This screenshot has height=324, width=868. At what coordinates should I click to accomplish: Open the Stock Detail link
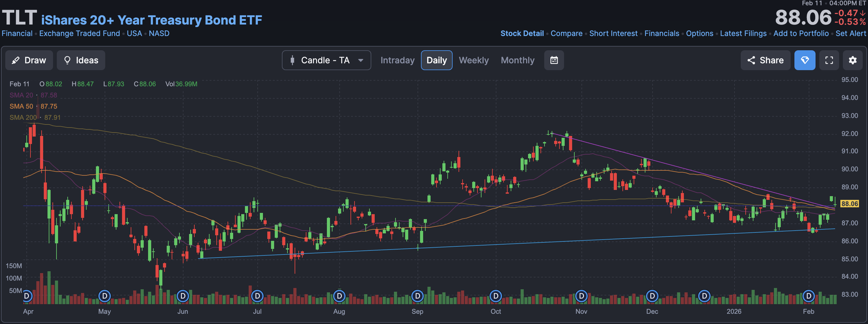[x=522, y=34]
